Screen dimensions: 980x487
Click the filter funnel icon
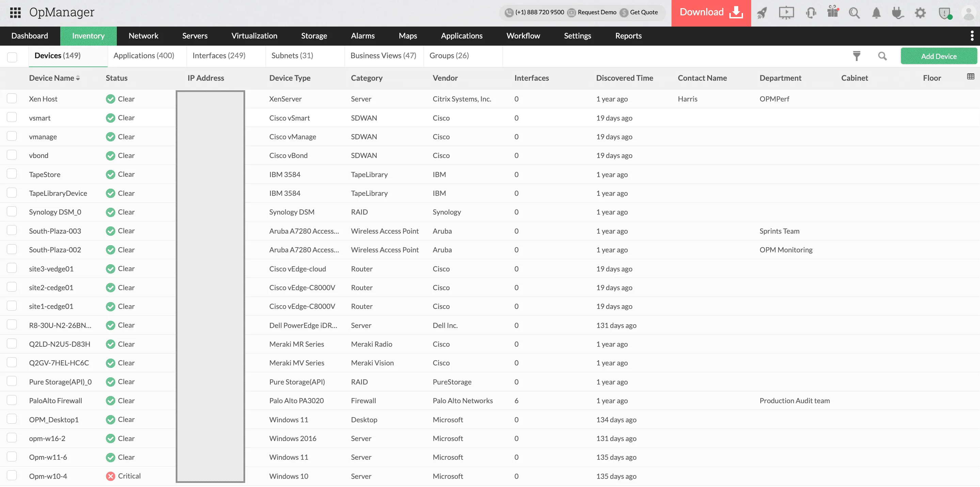click(856, 56)
